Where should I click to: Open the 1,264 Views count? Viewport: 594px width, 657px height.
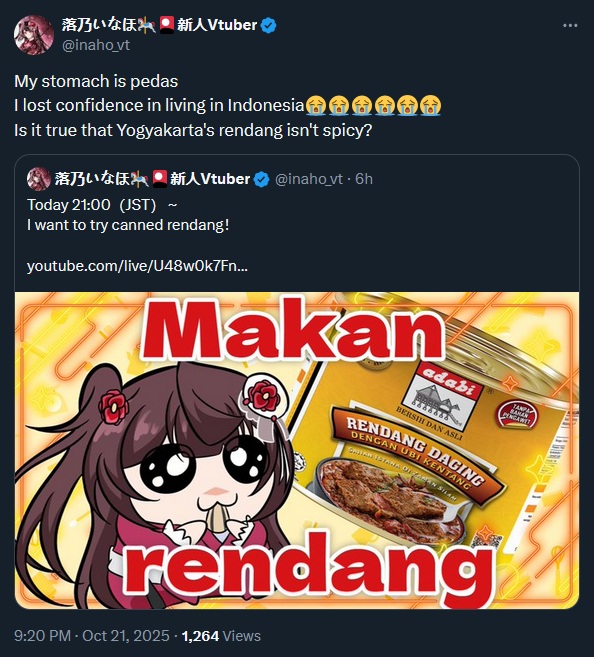pos(221,636)
